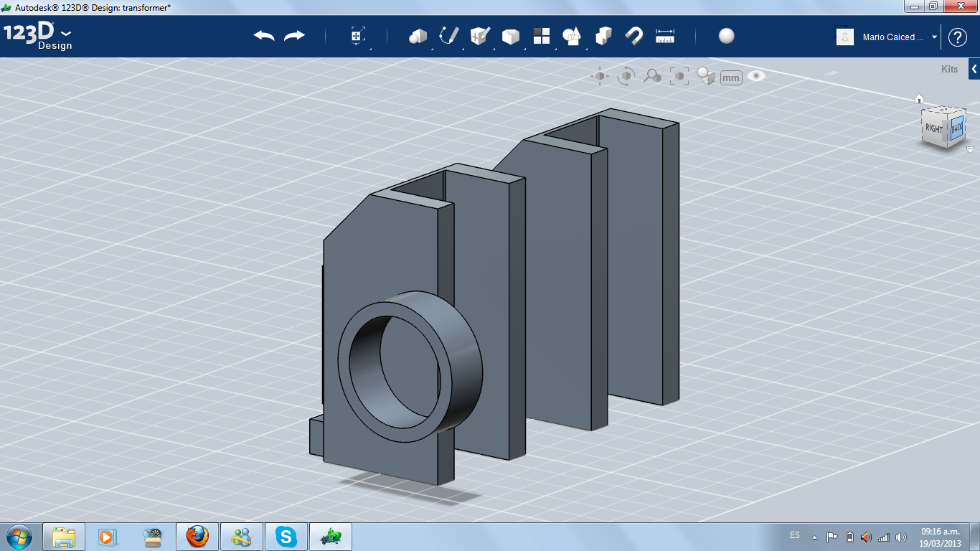980x551 pixels.
Task: Expand the Kits panel arrow
Action: point(974,69)
